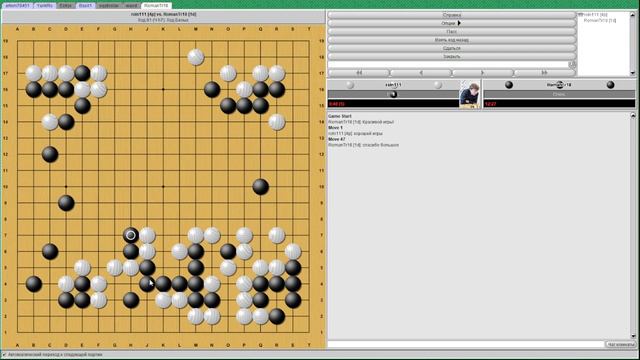Viewport: 640px width, 360px height.
Task: Click user list scrollbar down arrow
Action: point(633,73)
